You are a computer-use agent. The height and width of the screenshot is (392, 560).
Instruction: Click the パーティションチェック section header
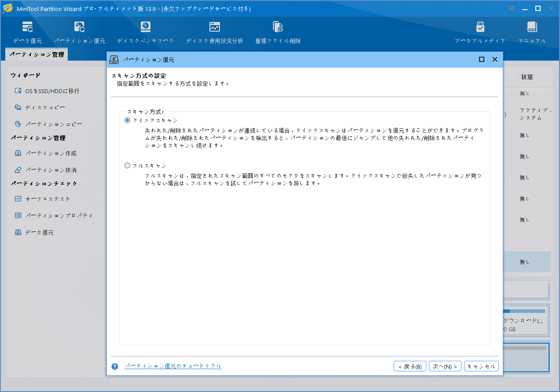(x=44, y=183)
